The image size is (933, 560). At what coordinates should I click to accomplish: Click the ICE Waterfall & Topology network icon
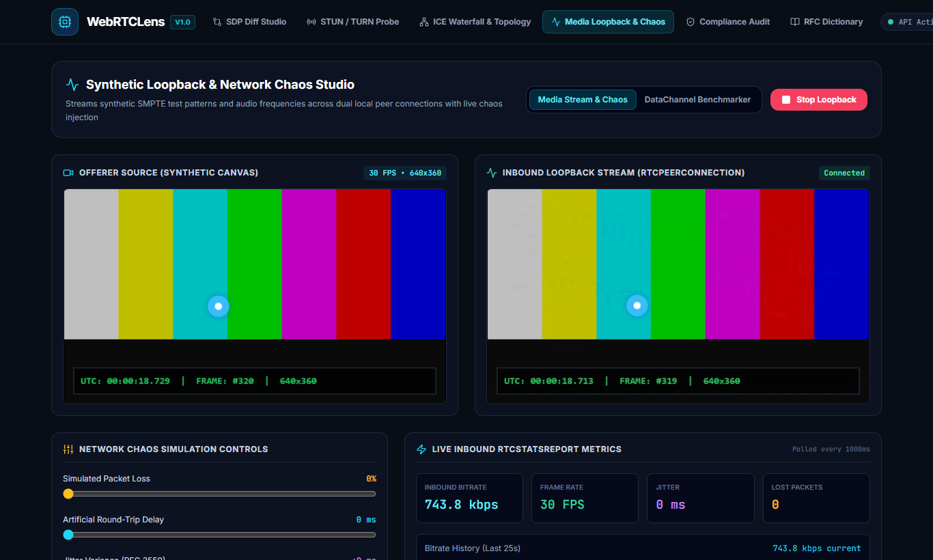[424, 22]
